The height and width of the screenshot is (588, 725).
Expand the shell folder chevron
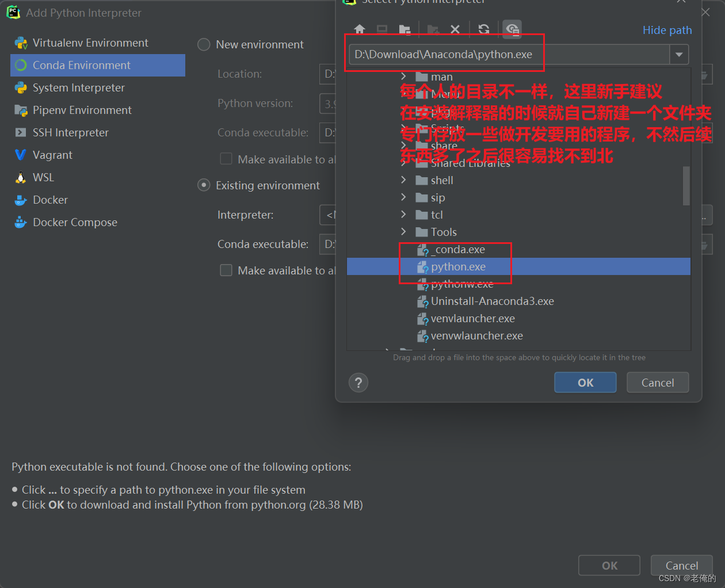pos(403,180)
